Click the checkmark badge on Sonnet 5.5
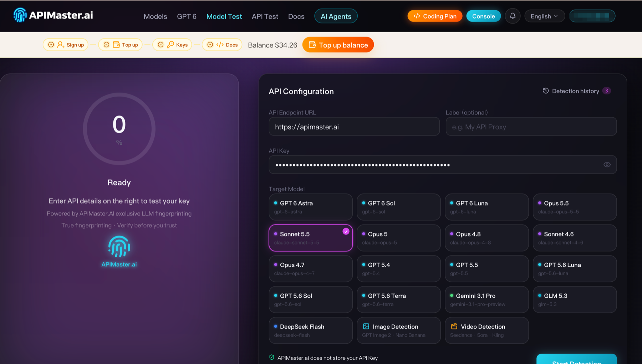This screenshot has height=364, width=642. 346,231
